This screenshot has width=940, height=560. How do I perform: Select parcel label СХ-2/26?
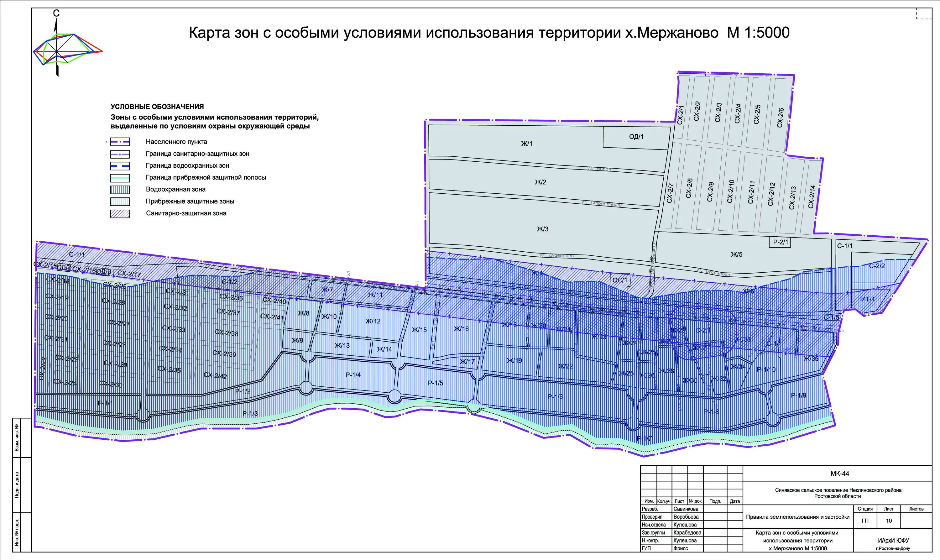[x=113, y=301]
